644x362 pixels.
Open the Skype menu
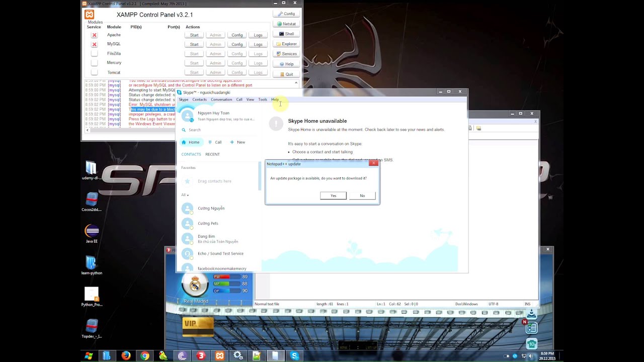point(184,100)
